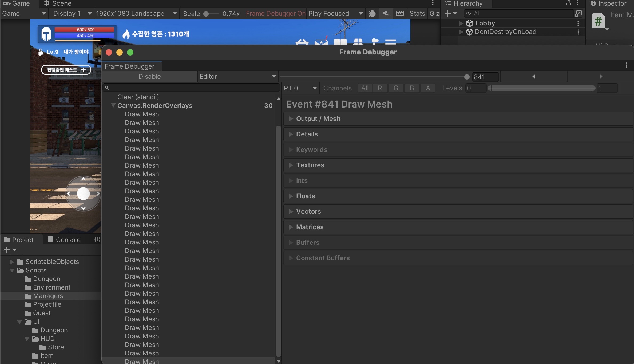The width and height of the screenshot is (634, 364).
Task: Click the Disable button in Frame Debugger
Action: tap(149, 77)
